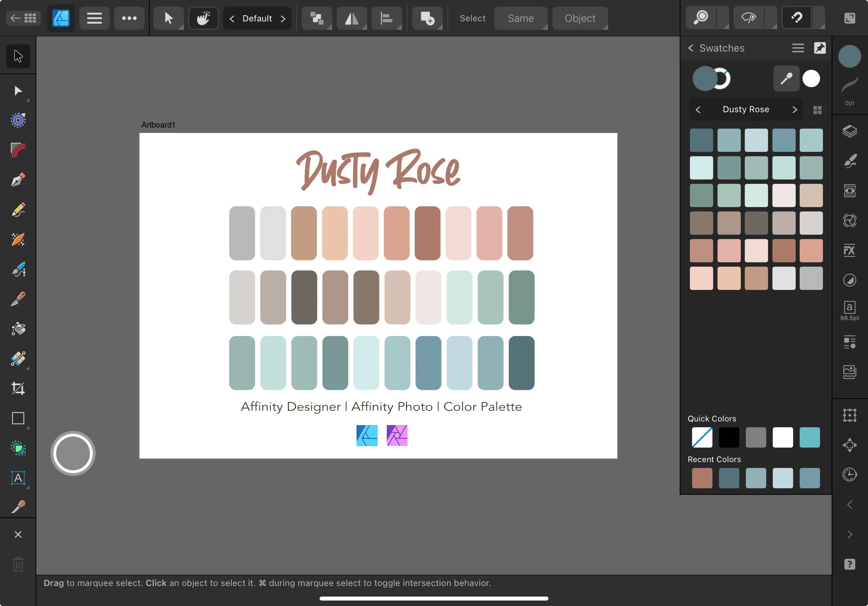Image resolution: width=868 pixels, height=606 pixels.
Task: Open the Layers studio panel
Action: [850, 131]
